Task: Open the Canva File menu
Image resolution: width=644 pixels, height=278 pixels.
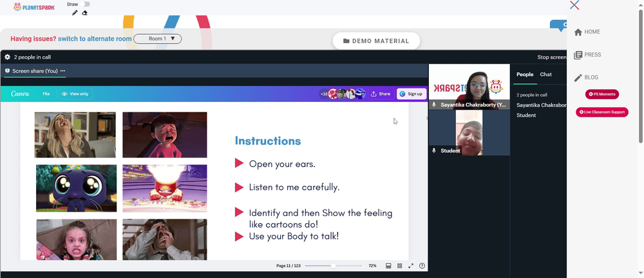Action: pyautogui.click(x=46, y=94)
